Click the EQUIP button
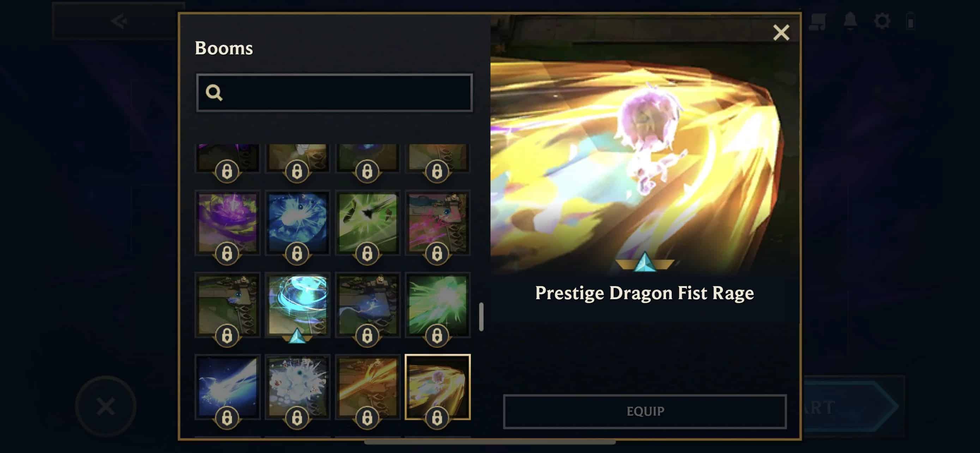Image resolution: width=980 pixels, height=453 pixels. 645,411
